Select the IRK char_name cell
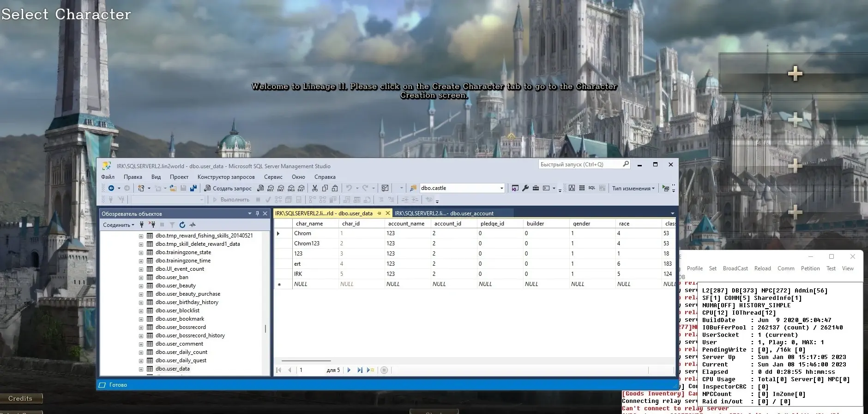 tap(316, 274)
